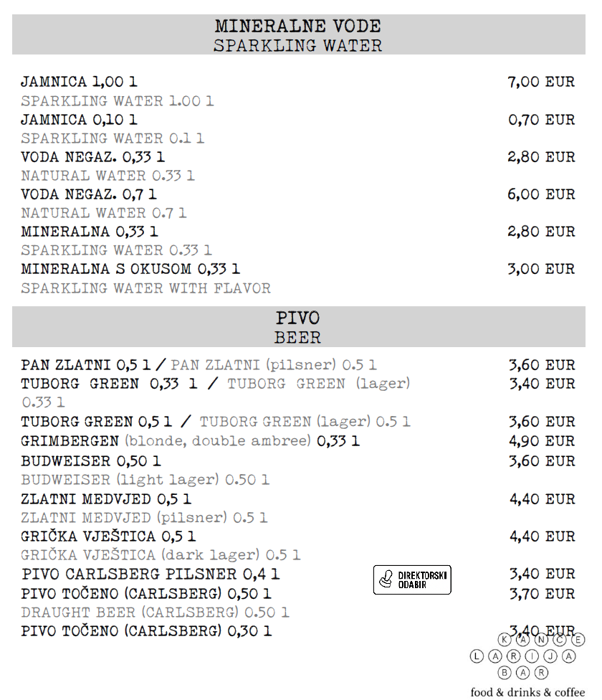Click the Kancelarija Bar circled-letter logo
This screenshot has height=700, width=602.
coord(527,656)
